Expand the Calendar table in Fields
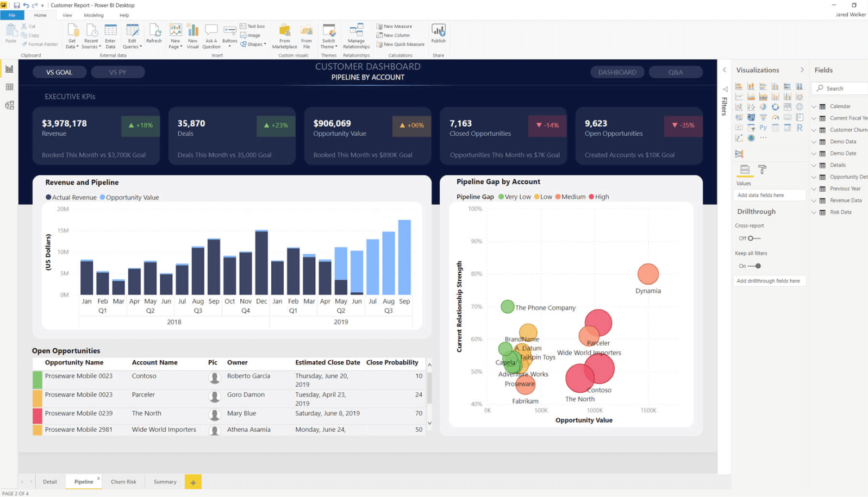The image size is (868, 497). (814, 106)
